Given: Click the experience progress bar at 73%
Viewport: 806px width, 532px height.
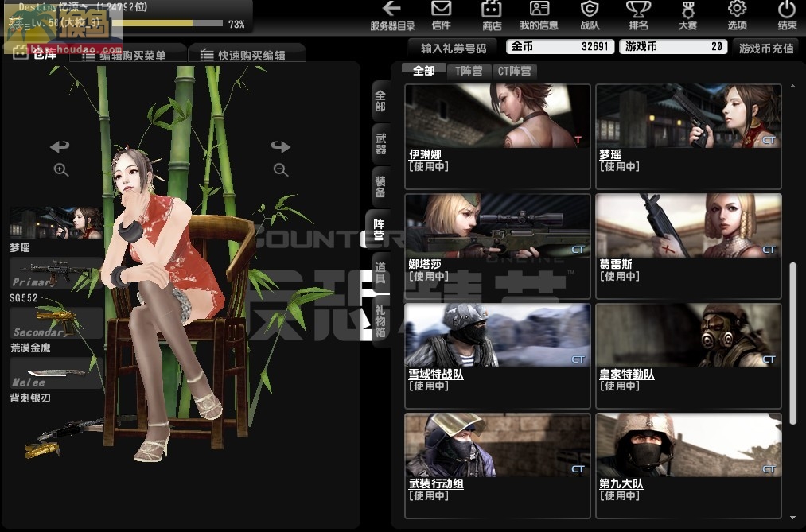Looking at the screenshot, I should (x=168, y=24).
